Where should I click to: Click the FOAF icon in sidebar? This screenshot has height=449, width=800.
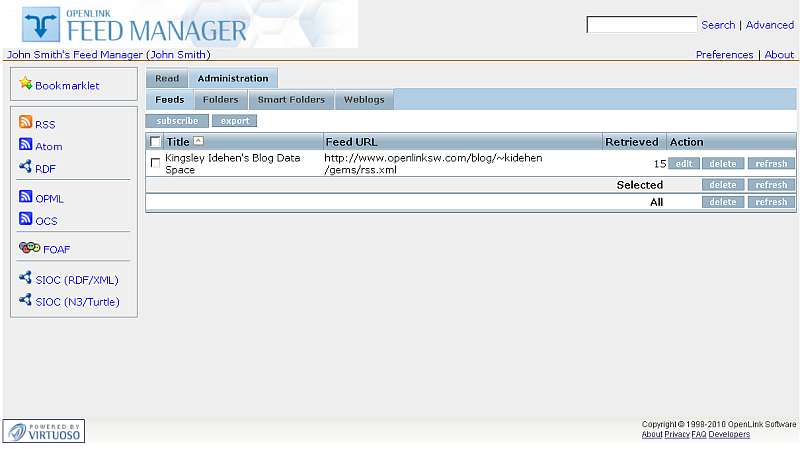tap(29, 248)
